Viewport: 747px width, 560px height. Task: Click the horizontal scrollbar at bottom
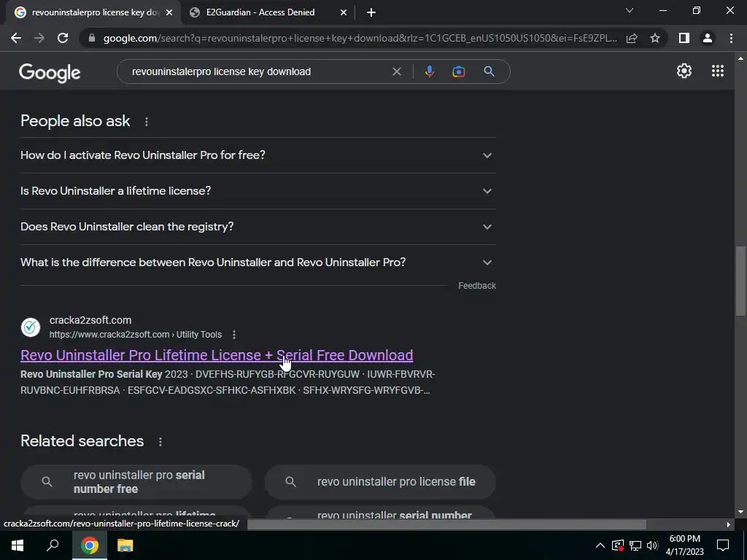click(447, 524)
